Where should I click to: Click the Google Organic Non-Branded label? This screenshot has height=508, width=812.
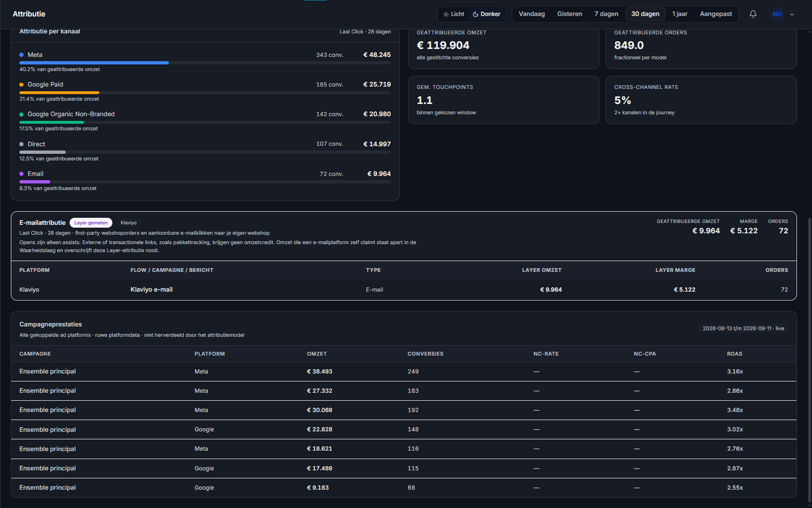tap(71, 114)
